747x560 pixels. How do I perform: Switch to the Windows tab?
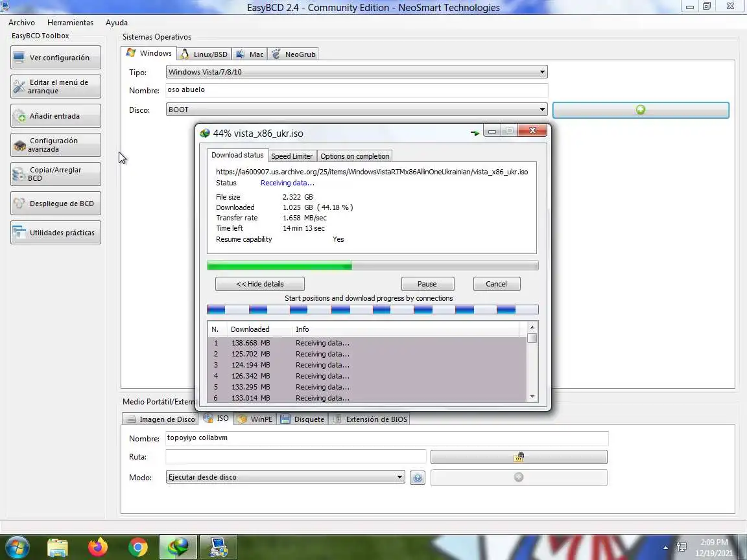pyautogui.click(x=148, y=53)
